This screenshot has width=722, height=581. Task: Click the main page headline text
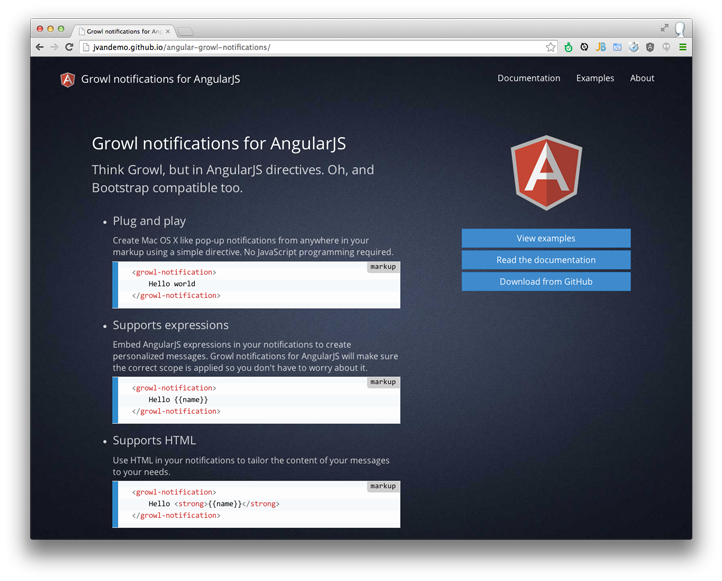[x=219, y=144]
